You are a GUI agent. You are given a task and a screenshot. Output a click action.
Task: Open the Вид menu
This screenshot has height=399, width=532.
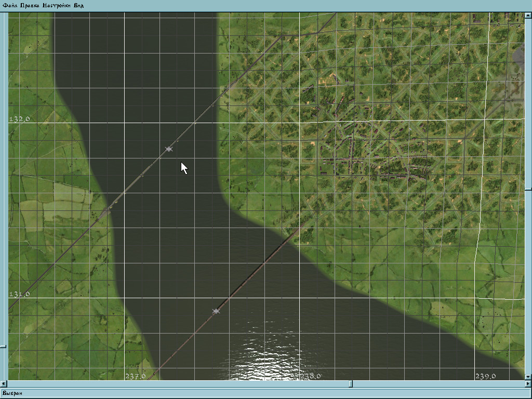78,5
